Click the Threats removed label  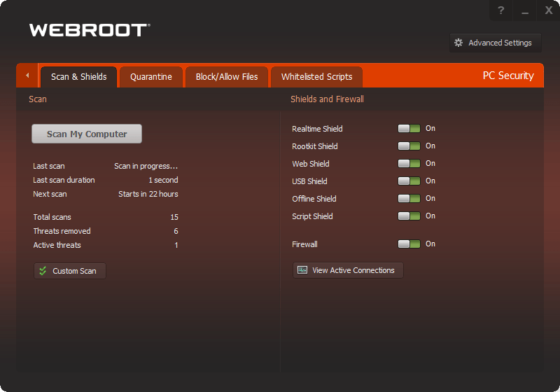62,231
